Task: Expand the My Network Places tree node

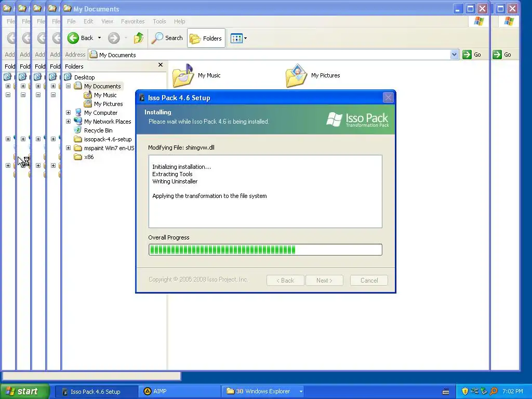Action: click(68, 121)
